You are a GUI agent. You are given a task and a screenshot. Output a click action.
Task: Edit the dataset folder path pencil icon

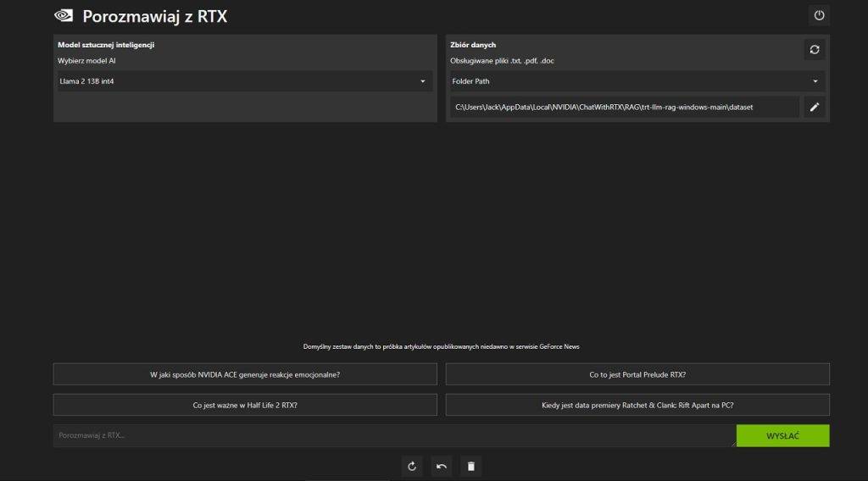coord(815,108)
